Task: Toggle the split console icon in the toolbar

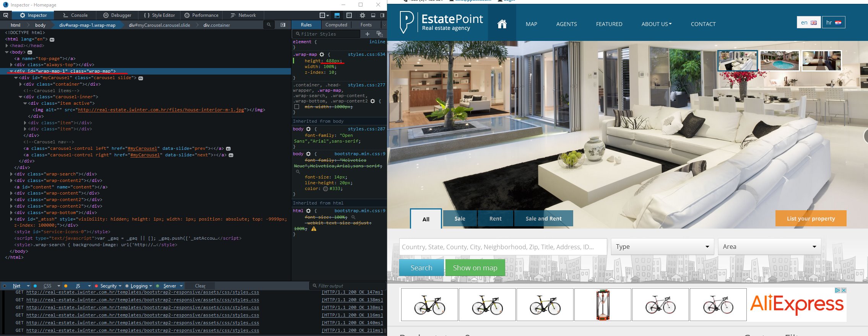Action: coord(337,15)
